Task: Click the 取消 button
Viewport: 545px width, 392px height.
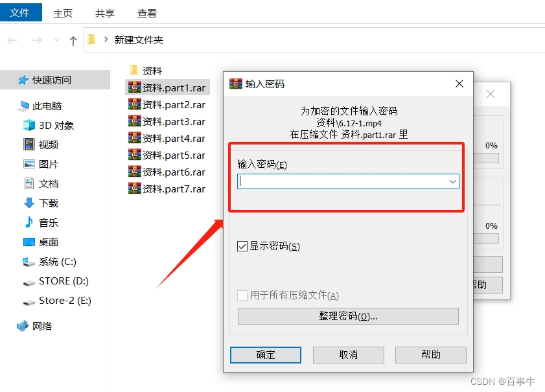Action: point(348,355)
